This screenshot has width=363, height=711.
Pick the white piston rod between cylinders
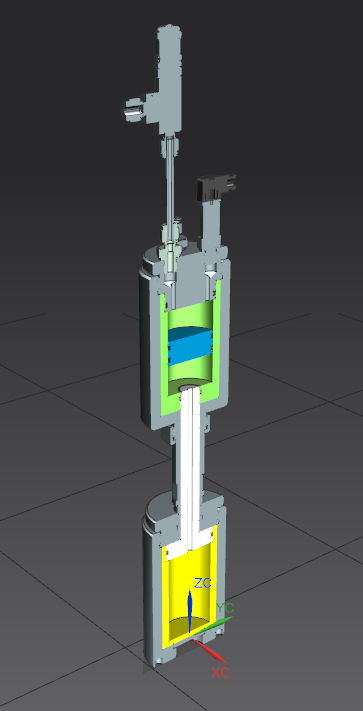point(191,467)
